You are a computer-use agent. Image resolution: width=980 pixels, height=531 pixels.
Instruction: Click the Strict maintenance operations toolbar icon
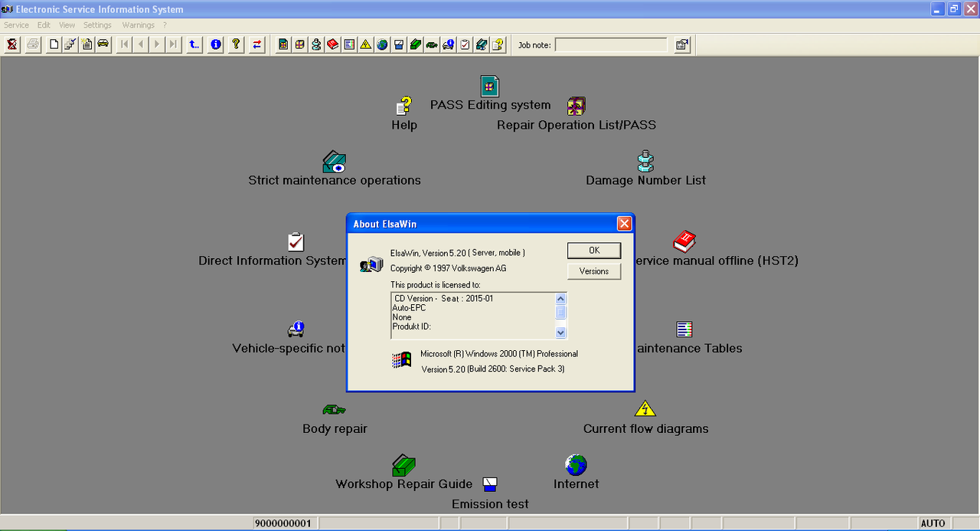coord(481,44)
